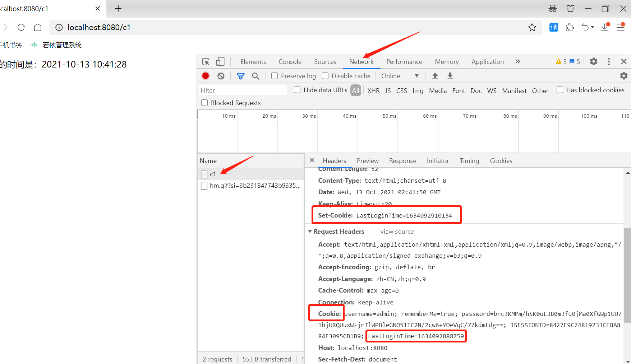The height and width of the screenshot is (364, 631).
Task: Close the request details pane
Action: click(x=312, y=160)
